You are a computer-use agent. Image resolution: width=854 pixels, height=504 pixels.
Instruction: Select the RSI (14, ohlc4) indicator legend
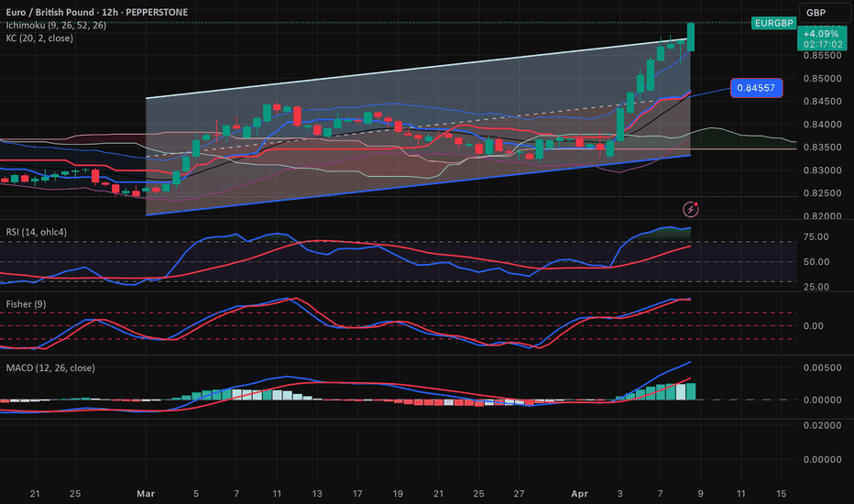(37, 232)
